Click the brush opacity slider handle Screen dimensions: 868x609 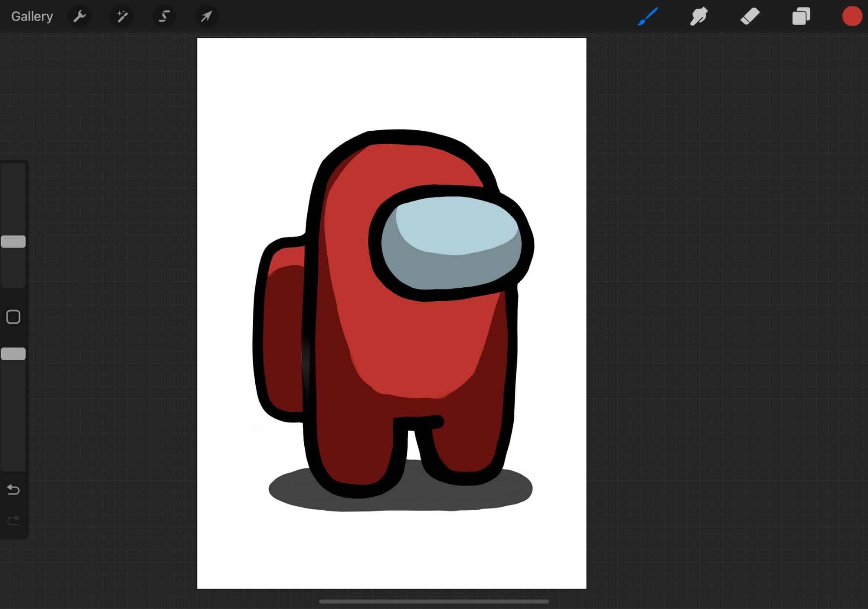pyautogui.click(x=13, y=354)
